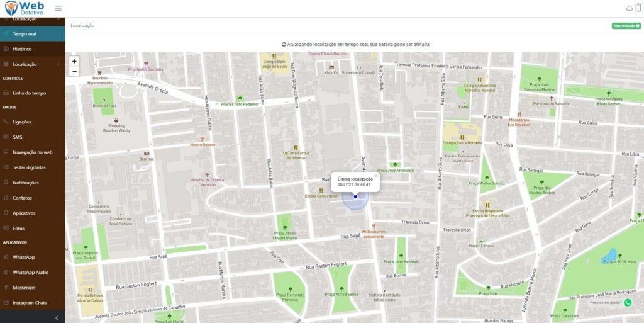Select Tempo real menu item
Image resolution: width=644 pixels, height=323 pixels.
[x=24, y=34]
